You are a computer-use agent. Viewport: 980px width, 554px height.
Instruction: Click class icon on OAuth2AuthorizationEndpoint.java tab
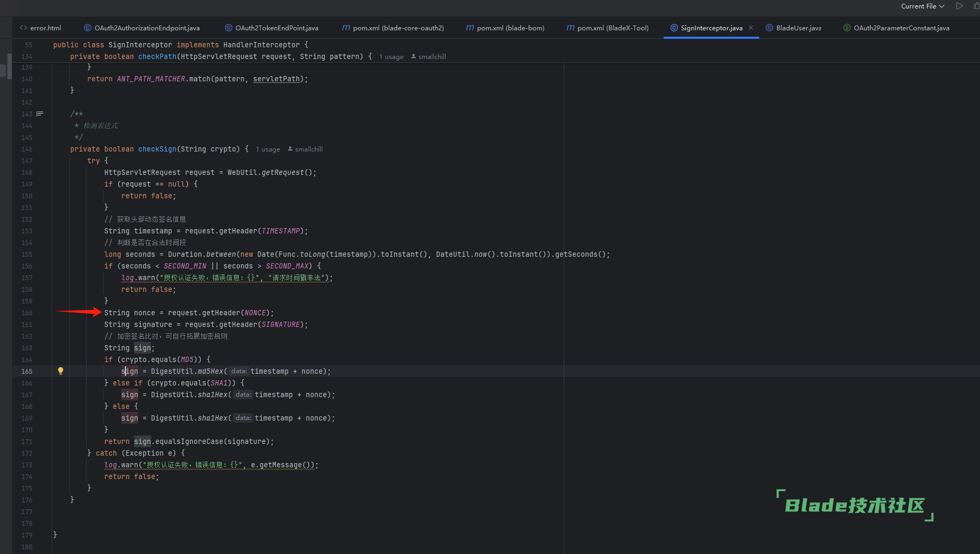tap(88, 28)
